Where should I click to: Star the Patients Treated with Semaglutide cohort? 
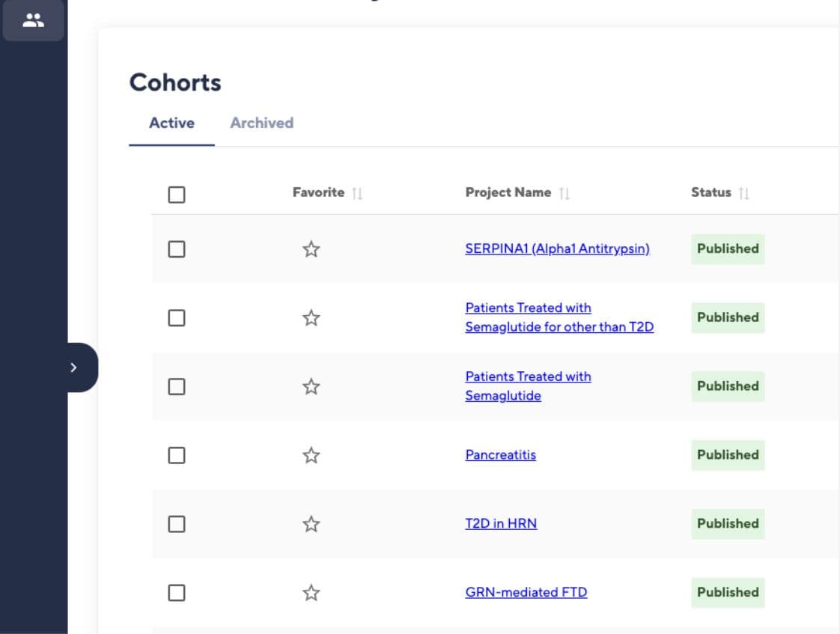click(x=311, y=387)
